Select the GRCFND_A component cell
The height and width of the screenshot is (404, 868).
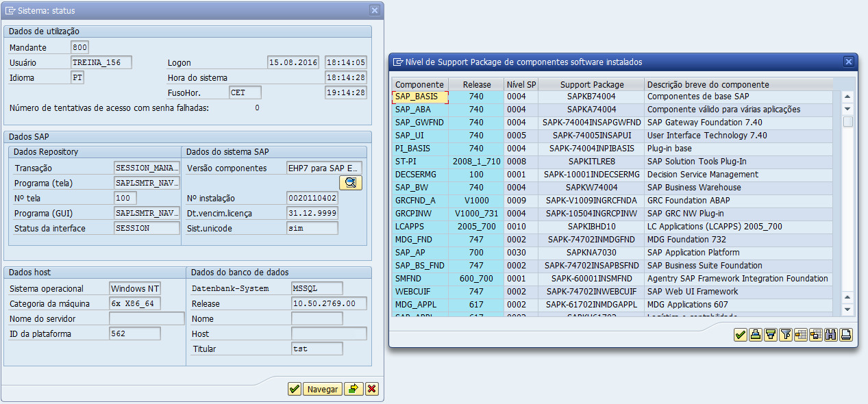(x=420, y=201)
